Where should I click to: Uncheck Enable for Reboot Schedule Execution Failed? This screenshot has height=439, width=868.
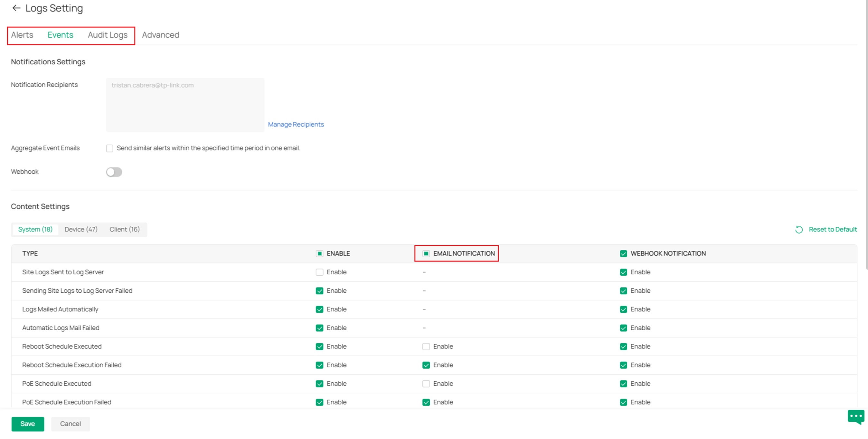[x=319, y=365]
